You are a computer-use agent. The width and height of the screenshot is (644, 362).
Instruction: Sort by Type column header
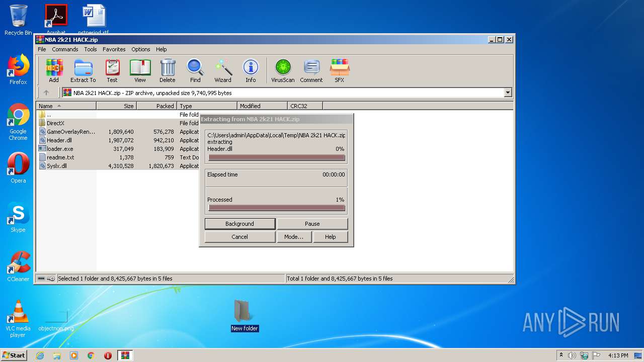click(207, 106)
